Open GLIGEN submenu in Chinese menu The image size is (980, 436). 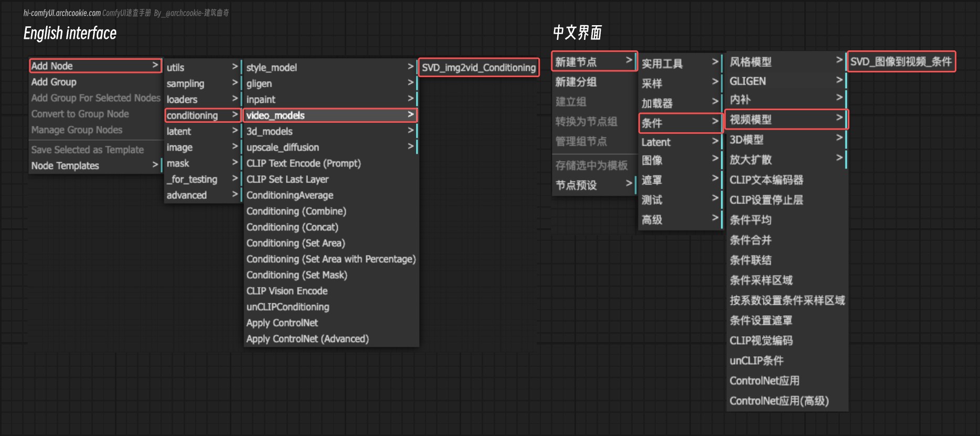click(786, 81)
